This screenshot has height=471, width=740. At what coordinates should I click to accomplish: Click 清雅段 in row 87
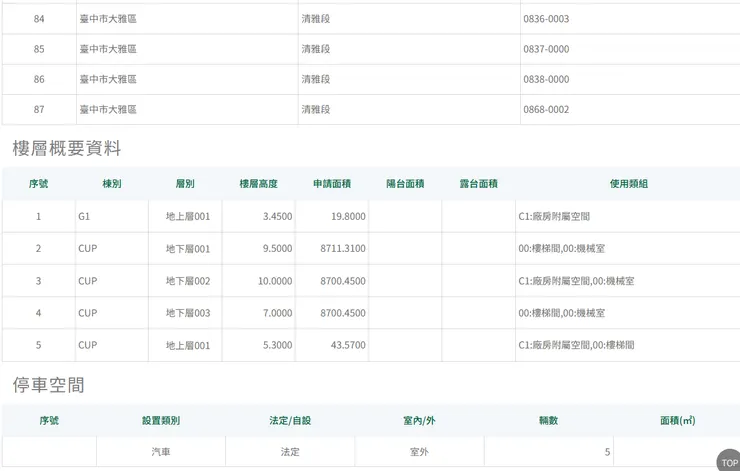[316, 109]
